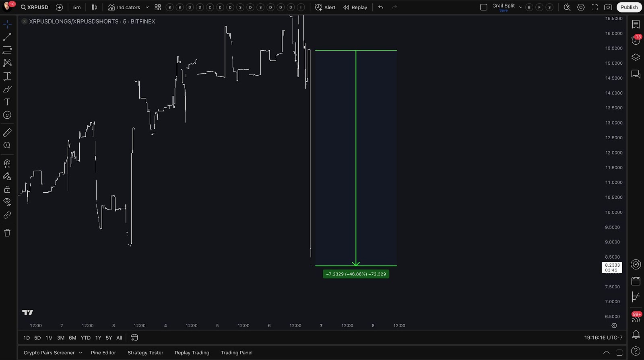Toggle lock all drawings
The width and height of the screenshot is (644, 360).
click(7, 189)
